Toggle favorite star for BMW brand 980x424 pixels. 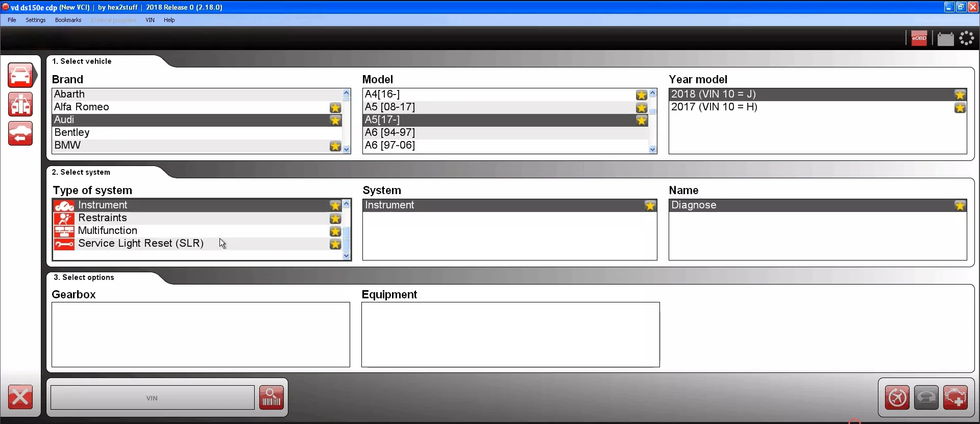tap(335, 146)
